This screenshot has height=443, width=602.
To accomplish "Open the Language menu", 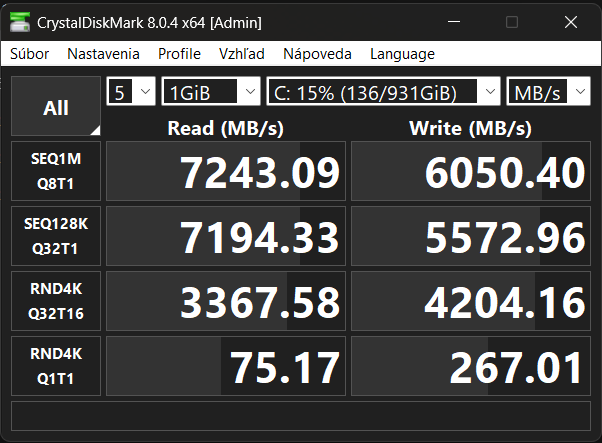I will point(402,54).
